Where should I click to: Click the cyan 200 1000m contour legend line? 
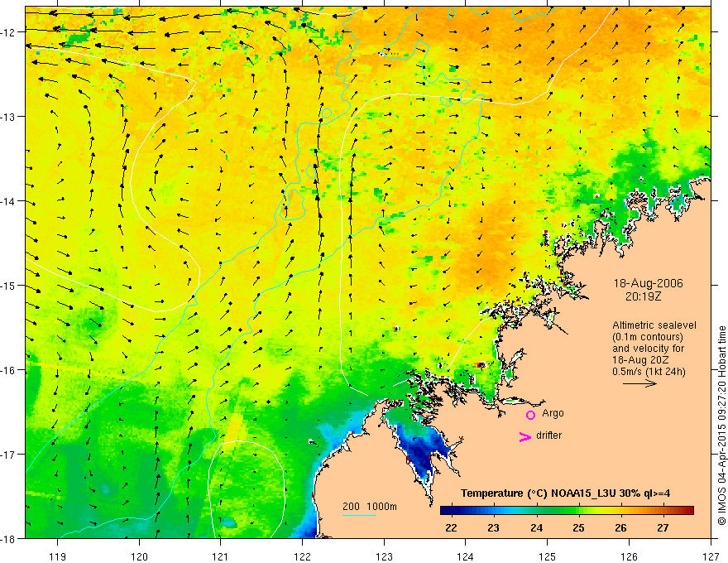(x=359, y=515)
